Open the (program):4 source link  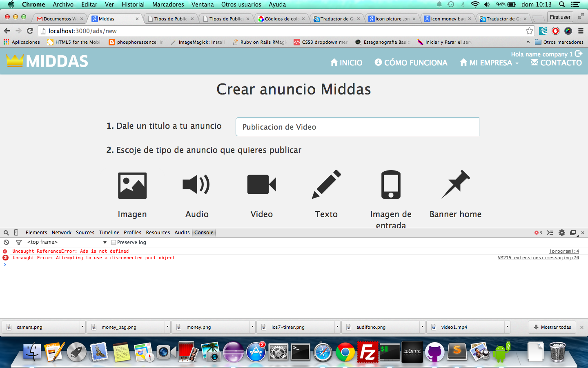point(564,251)
